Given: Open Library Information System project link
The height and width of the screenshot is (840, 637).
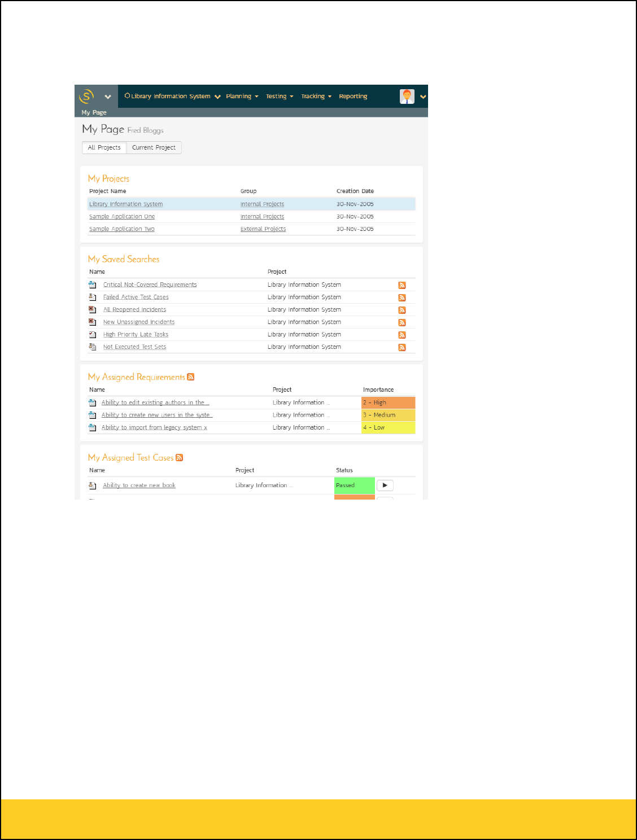Looking at the screenshot, I should pos(126,204).
